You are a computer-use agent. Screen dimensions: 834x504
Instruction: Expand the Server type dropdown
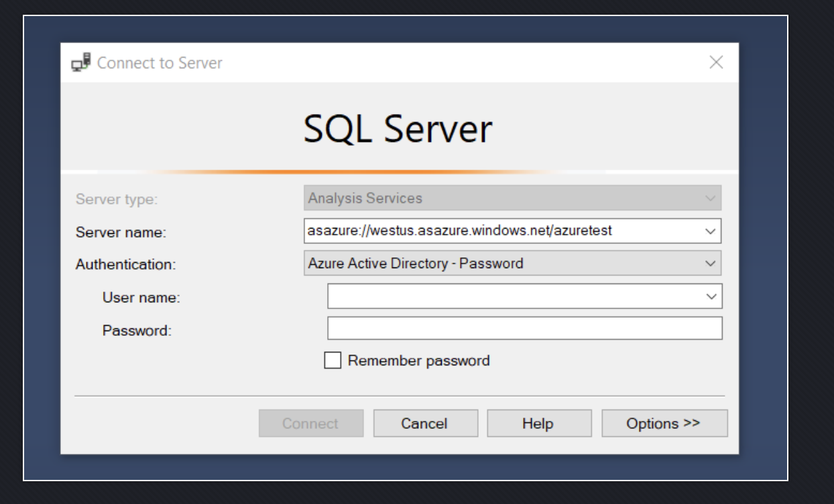(710, 198)
